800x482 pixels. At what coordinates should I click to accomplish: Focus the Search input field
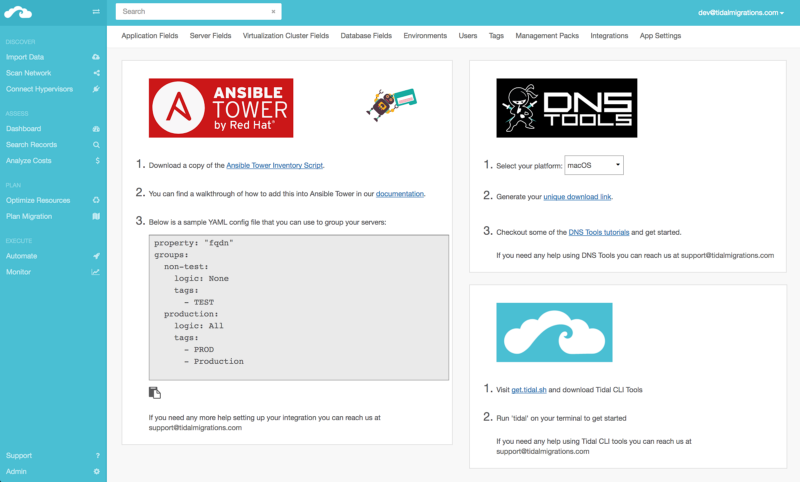(198, 11)
